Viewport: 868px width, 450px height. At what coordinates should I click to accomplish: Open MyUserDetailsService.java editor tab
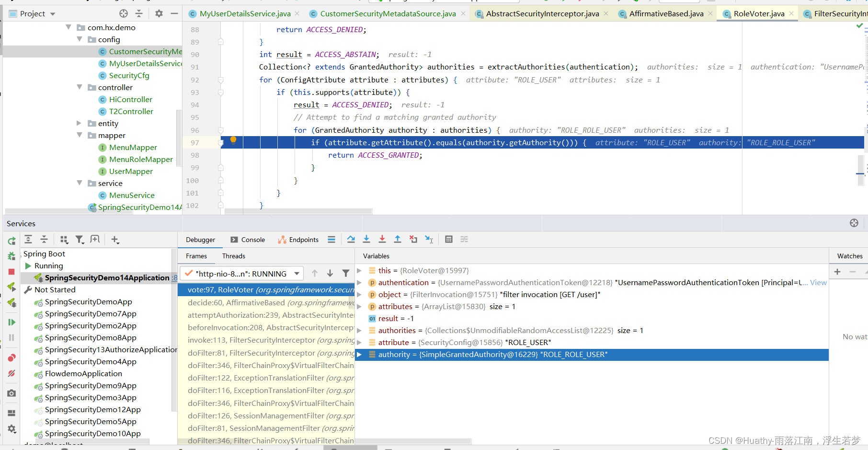pos(245,13)
